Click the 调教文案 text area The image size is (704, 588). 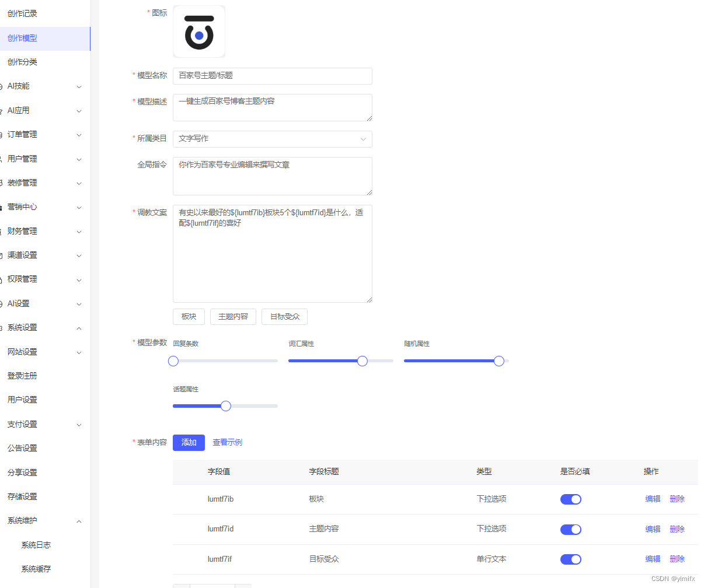[x=273, y=254]
